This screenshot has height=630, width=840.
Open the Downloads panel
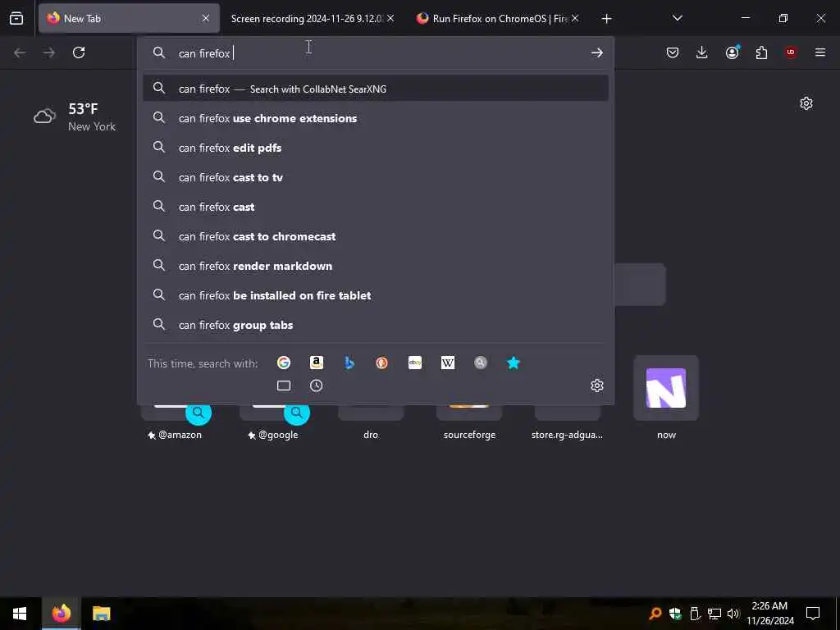coord(702,52)
